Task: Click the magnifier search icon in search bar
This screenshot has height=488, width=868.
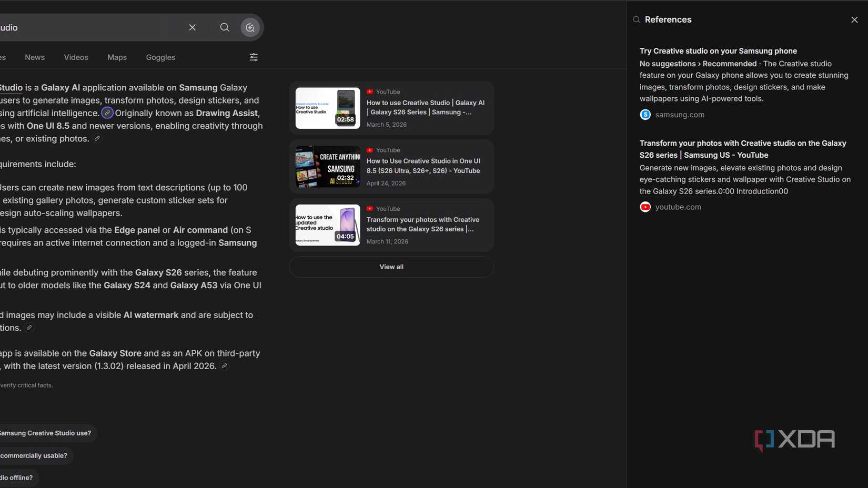Action: (x=225, y=27)
